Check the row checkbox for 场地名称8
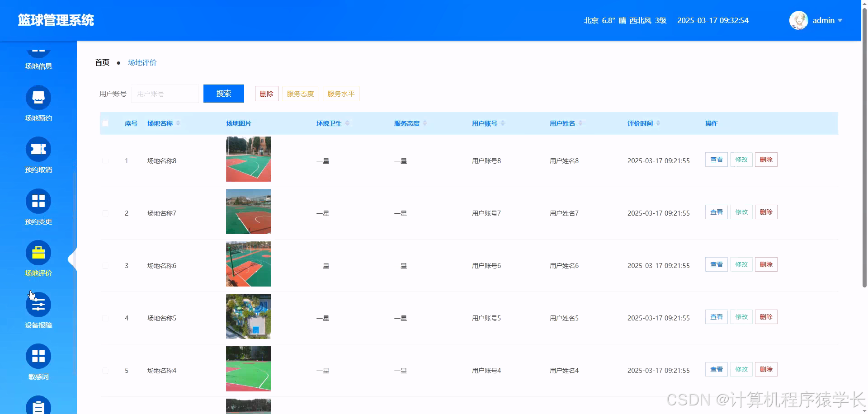The width and height of the screenshot is (868, 414). (105, 160)
